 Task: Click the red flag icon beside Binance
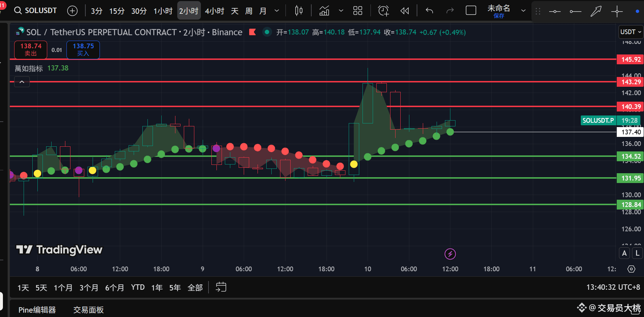tap(252, 32)
